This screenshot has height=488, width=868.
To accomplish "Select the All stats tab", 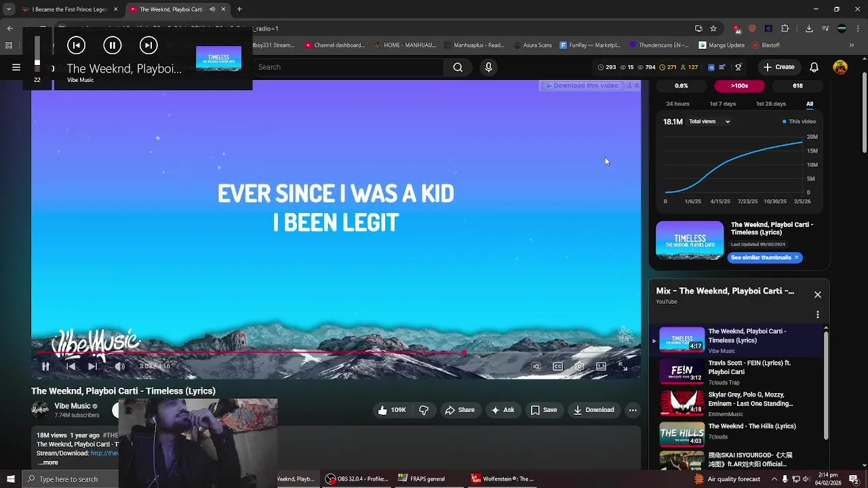I will point(810,104).
